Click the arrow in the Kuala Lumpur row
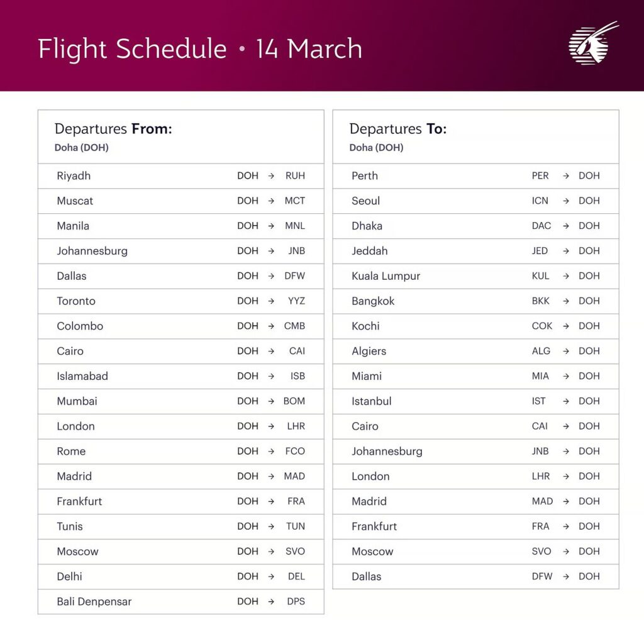 [x=566, y=276]
